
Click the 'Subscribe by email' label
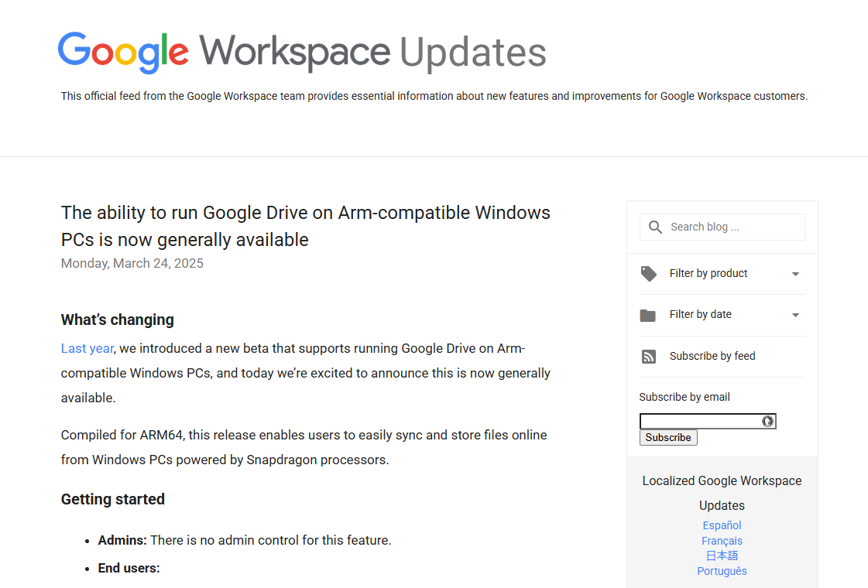click(684, 397)
